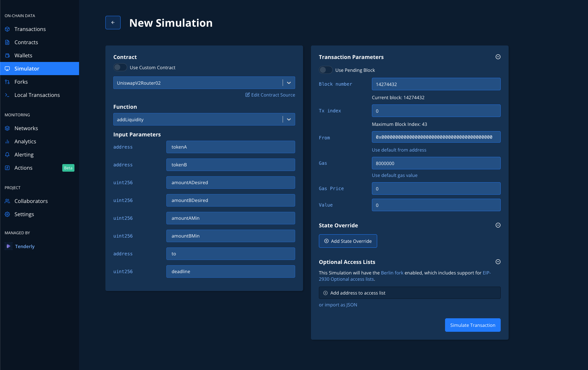Screen dimensions: 588x370
Task: Click the Contracts document icon
Action: pos(7,42)
